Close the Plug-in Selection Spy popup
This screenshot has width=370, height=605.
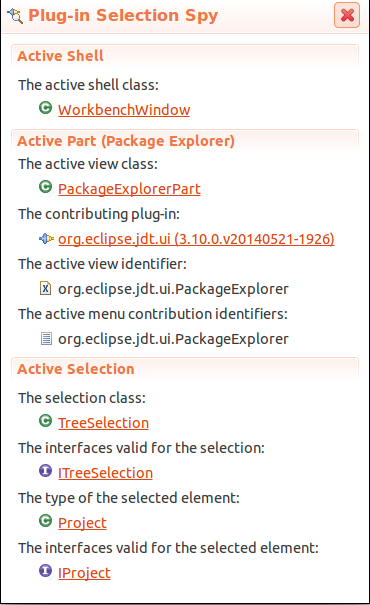(x=347, y=15)
